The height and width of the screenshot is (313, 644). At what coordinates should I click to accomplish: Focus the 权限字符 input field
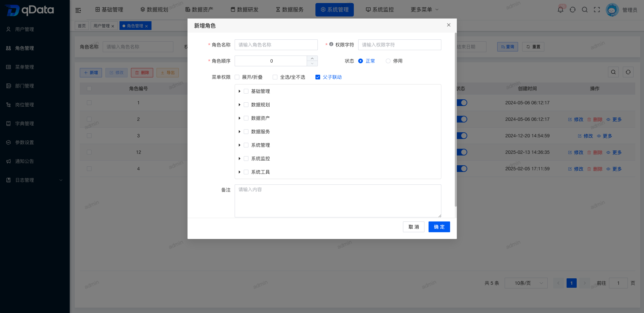[400, 45]
